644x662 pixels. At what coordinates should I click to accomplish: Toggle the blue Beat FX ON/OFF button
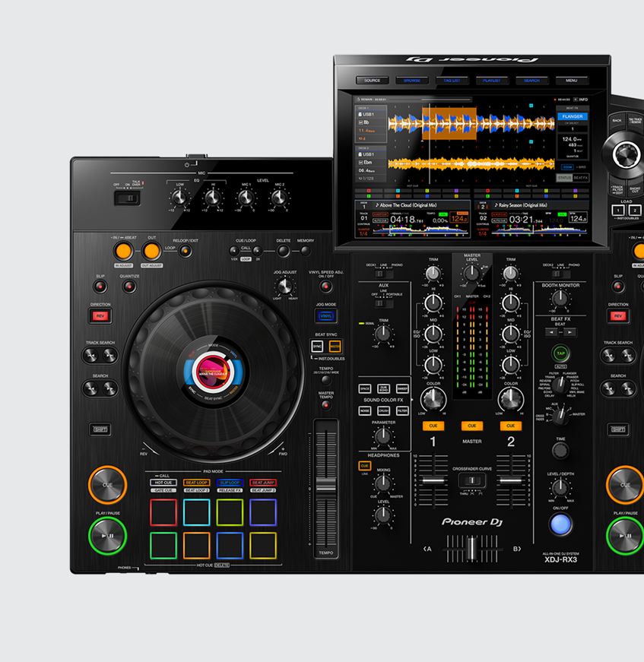pos(560,524)
